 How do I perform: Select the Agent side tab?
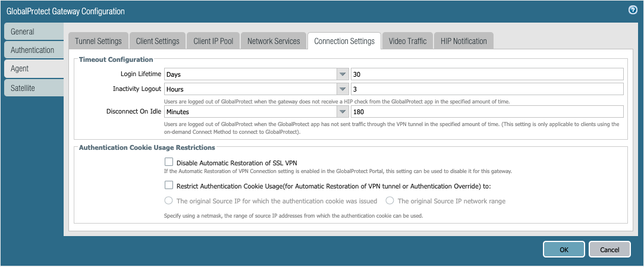point(34,68)
